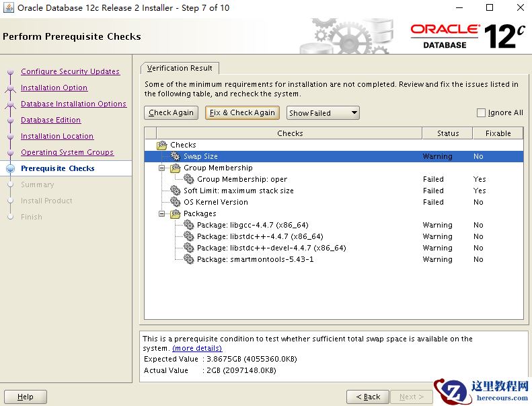Click the Warning status of the Swap Size row
The image size is (532, 406).
point(437,156)
